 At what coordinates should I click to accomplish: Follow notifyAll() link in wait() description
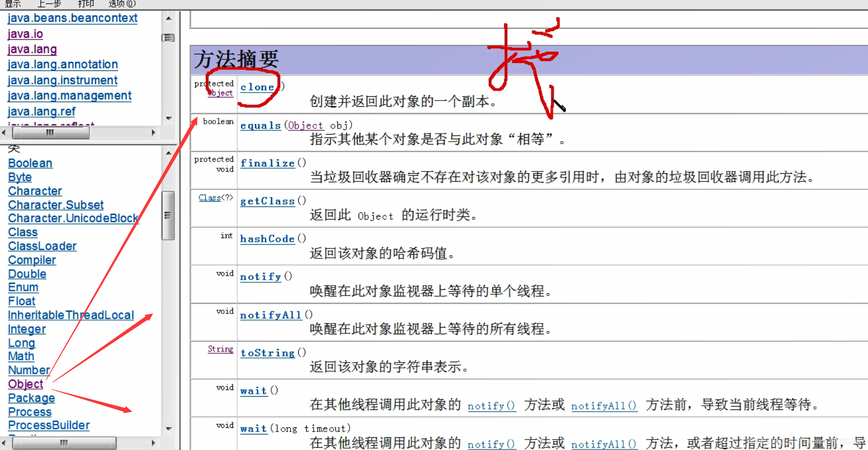(604, 406)
